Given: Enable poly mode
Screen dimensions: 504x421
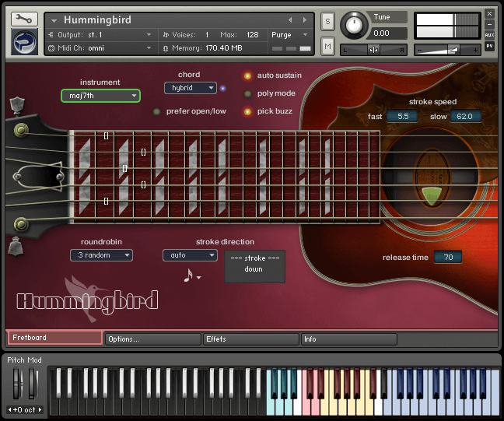Looking at the screenshot, I should [247, 94].
